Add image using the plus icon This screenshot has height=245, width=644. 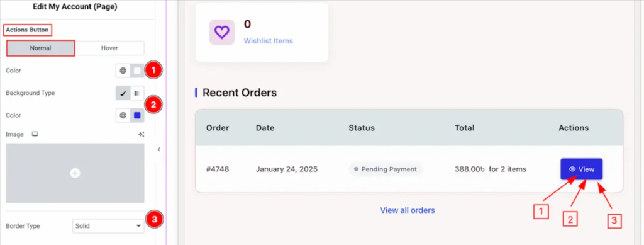click(x=75, y=173)
